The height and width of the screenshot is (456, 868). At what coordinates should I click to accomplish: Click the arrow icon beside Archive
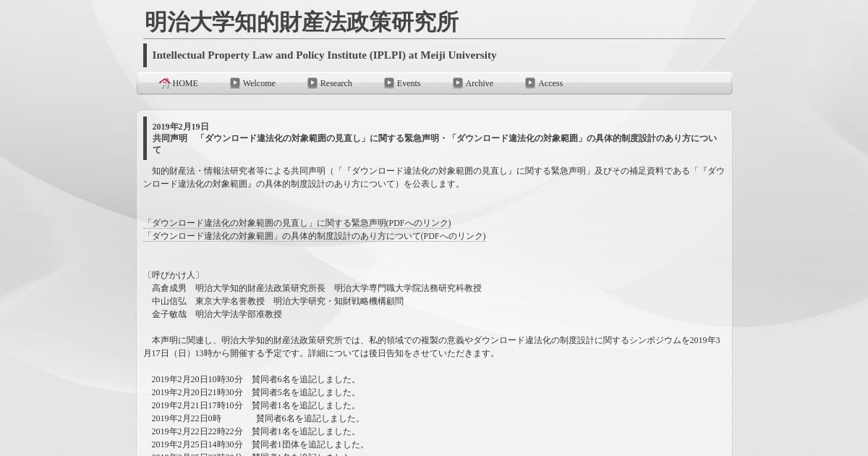[458, 83]
